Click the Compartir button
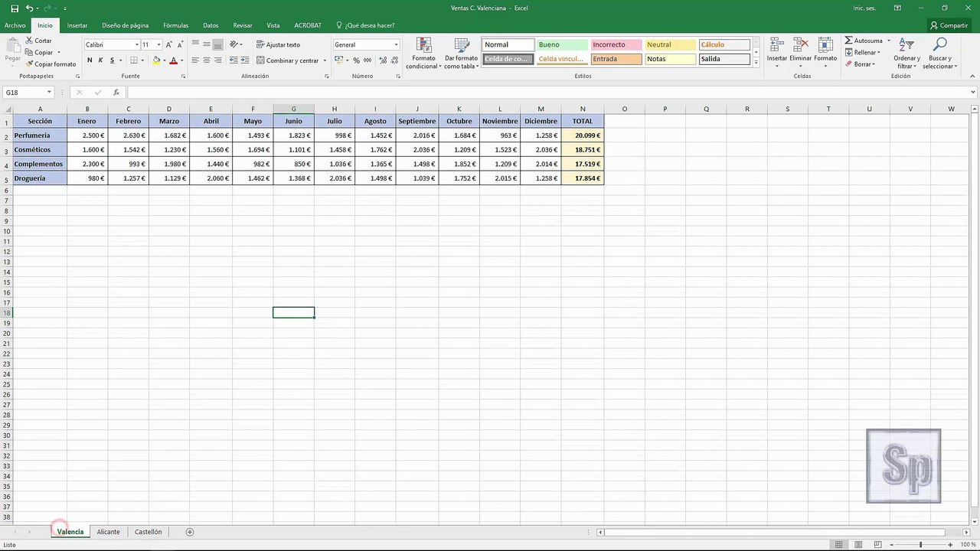Screen dimensions: 980x551 pyautogui.click(x=949, y=25)
